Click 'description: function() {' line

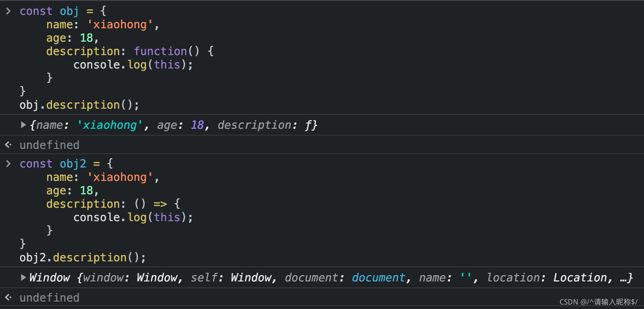(130, 51)
